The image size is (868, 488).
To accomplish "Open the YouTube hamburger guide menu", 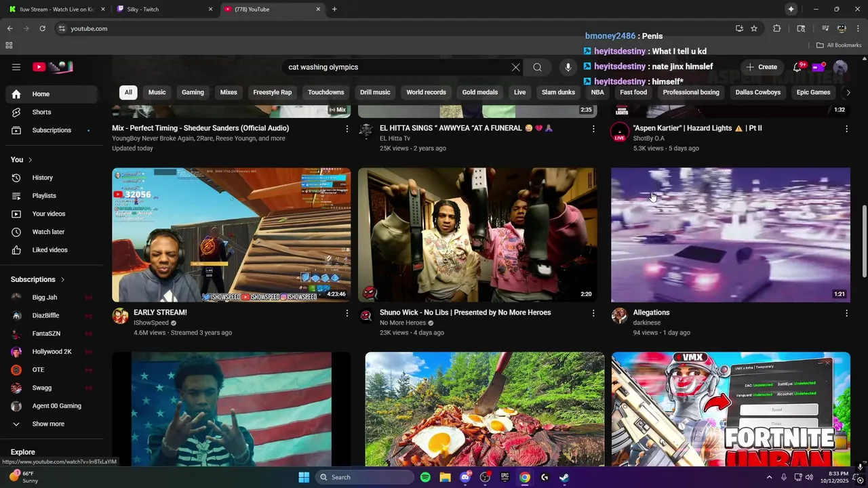I will coord(16,67).
